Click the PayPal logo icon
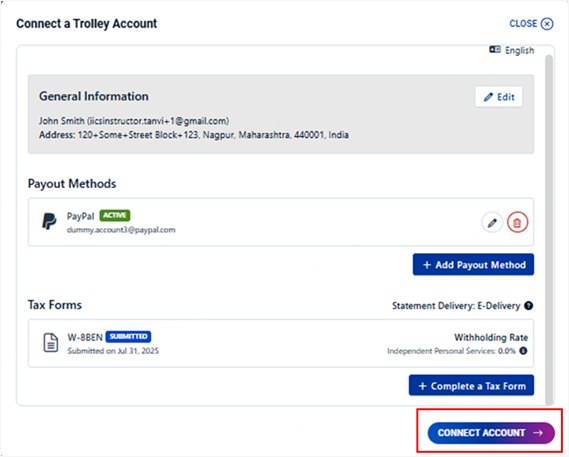Screen dimensions: 569x457 click(x=49, y=221)
